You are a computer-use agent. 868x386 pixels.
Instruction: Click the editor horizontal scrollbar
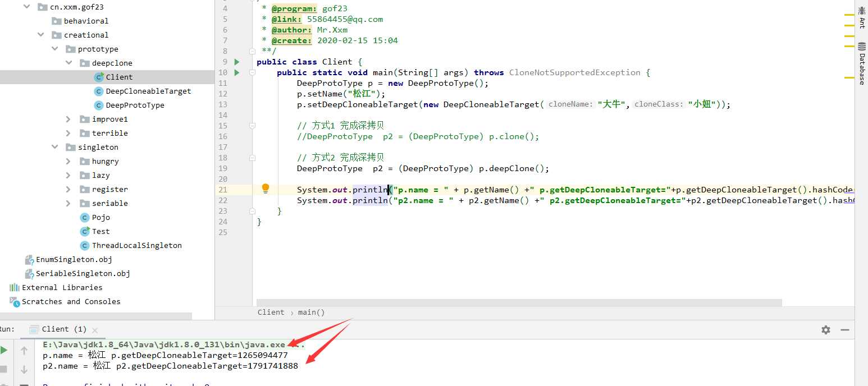(519, 302)
